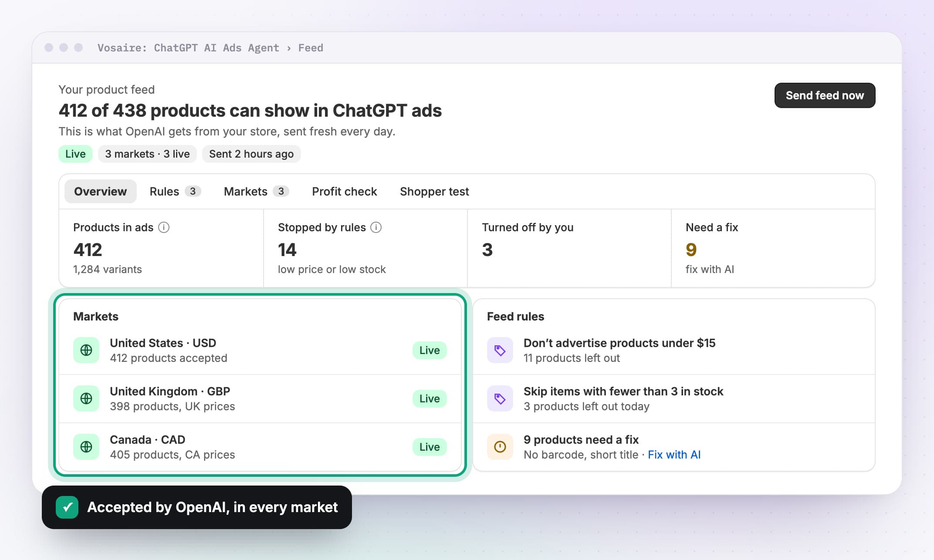The image size is (934, 560).
Task: Switch to the Rules tab
Action: (x=175, y=192)
